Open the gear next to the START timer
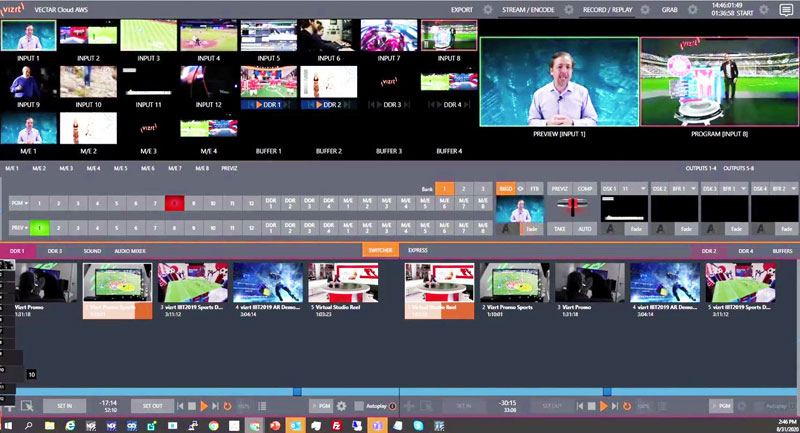The height and width of the screenshot is (433, 800). (764, 10)
